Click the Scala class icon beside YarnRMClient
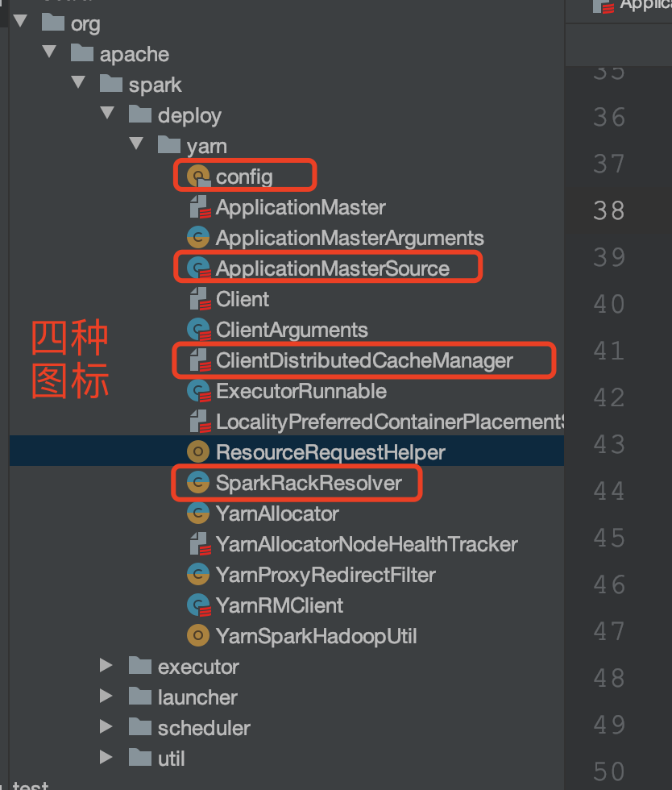 coord(199,605)
